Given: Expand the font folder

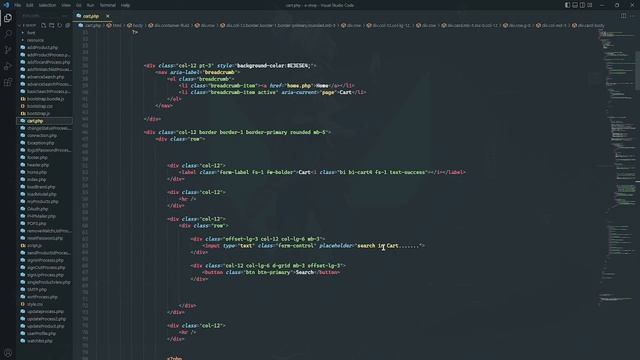Looking at the screenshot, I should (x=31, y=33).
